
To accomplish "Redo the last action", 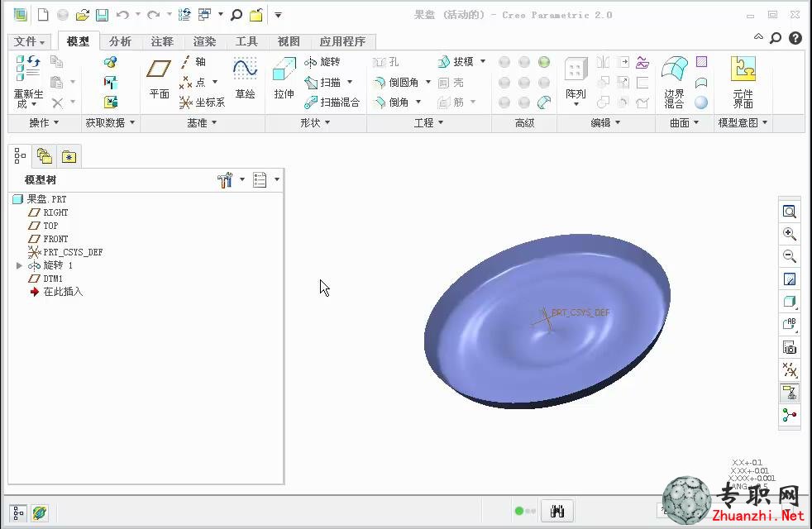I will point(153,15).
